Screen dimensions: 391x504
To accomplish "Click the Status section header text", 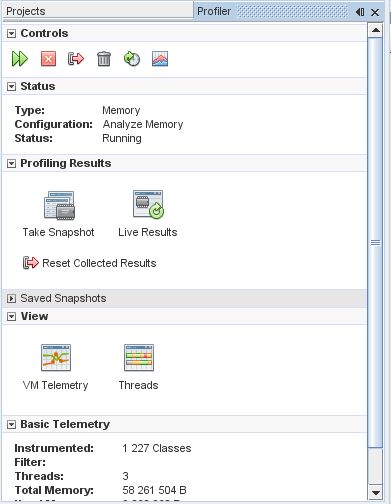I will [38, 86].
